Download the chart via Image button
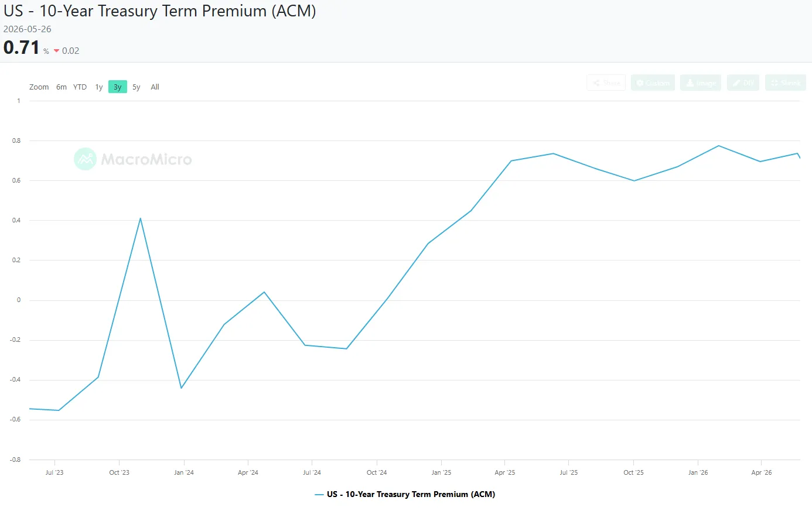 701,83
